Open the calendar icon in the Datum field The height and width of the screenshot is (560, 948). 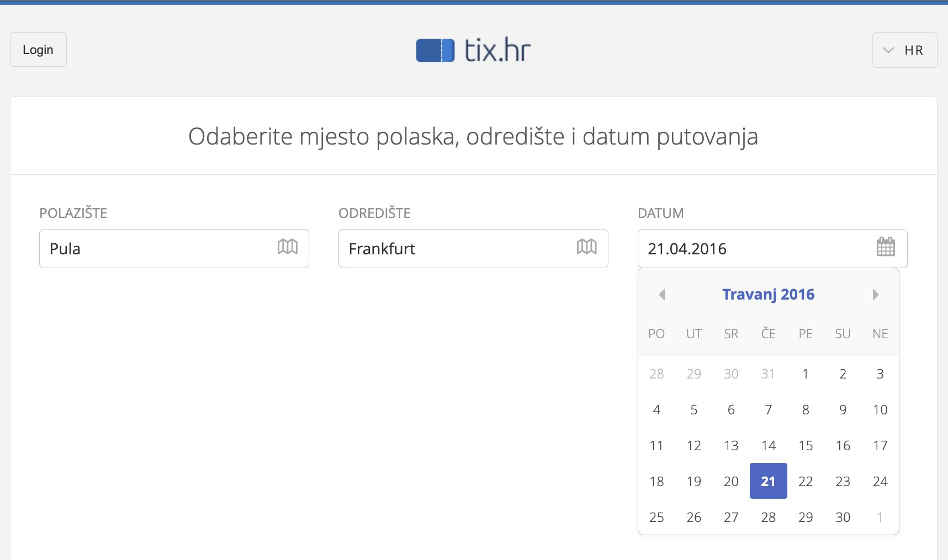coord(886,247)
